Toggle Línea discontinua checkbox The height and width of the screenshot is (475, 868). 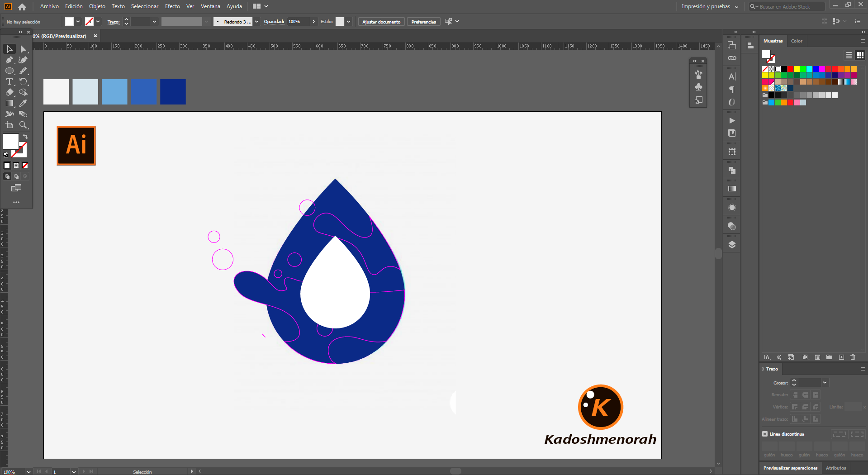pyautogui.click(x=765, y=434)
